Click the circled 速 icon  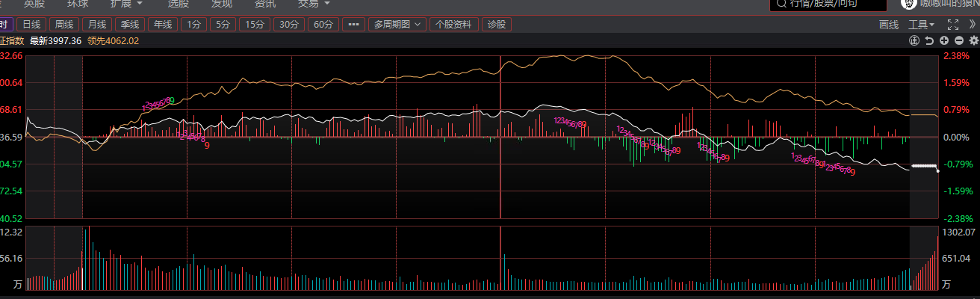(914, 40)
